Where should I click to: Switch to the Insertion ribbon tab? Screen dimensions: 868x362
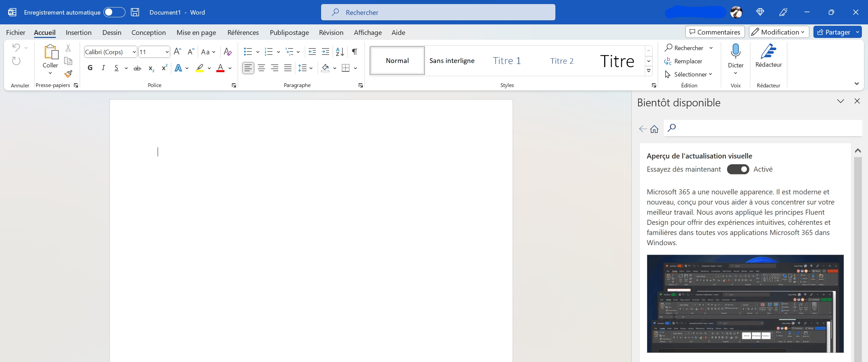pos(79,33)
